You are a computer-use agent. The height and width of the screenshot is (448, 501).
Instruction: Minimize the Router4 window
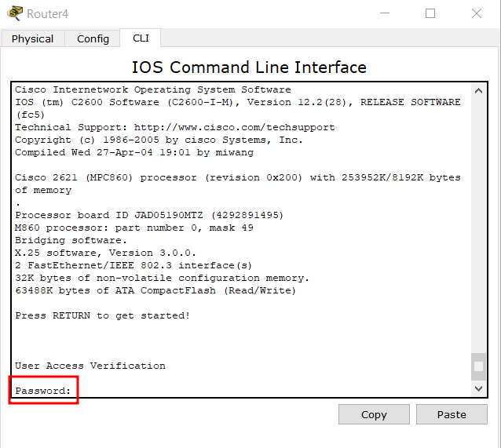[385, 13]
